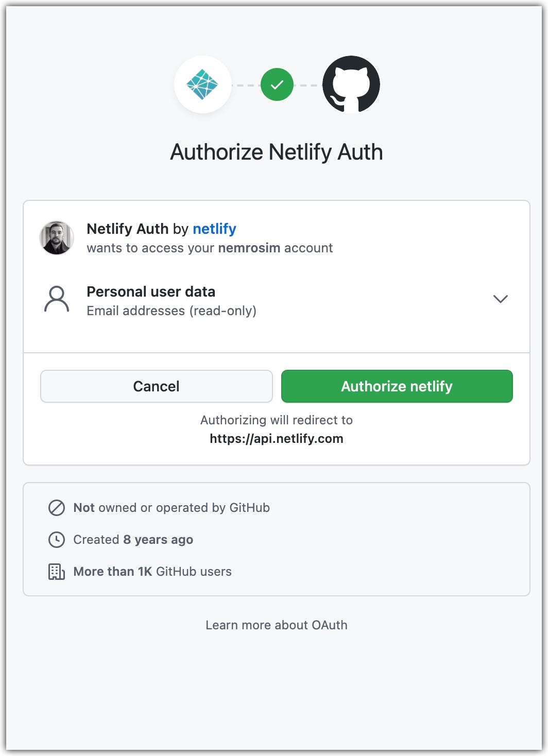Click the Authorize Netlify Auth heading

[276, 152]
